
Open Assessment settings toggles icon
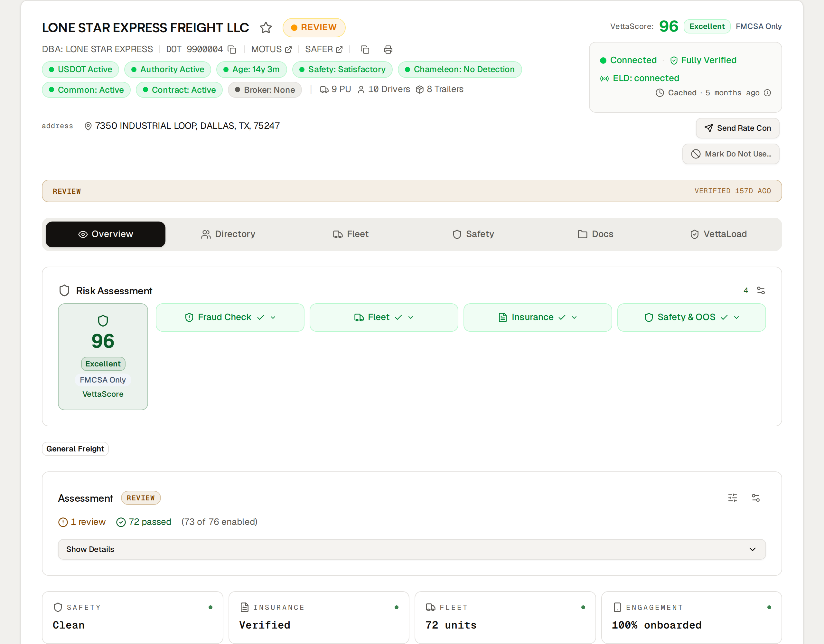pyautogui.click(x=756, y=498)
